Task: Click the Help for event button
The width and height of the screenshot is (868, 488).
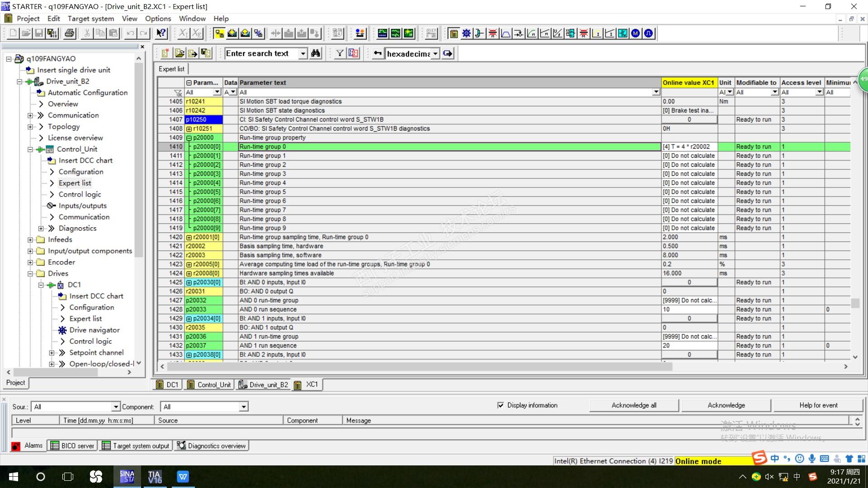Action: [818, 405]
